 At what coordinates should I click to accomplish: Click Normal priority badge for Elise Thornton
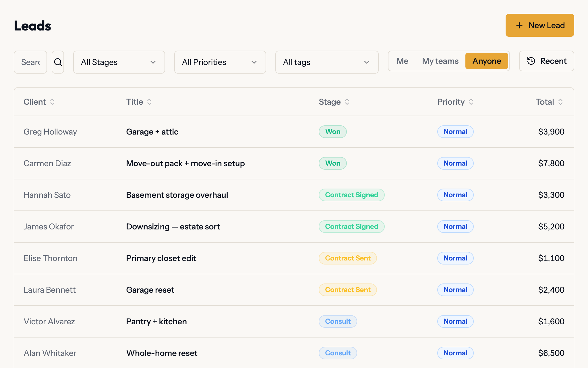coord(455,258)
